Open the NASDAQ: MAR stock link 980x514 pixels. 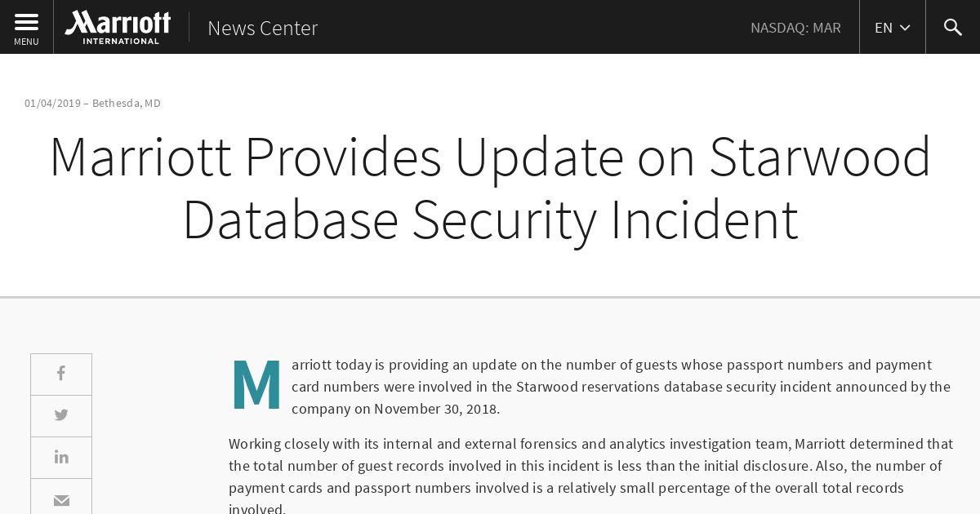click(x=795, y=28)
